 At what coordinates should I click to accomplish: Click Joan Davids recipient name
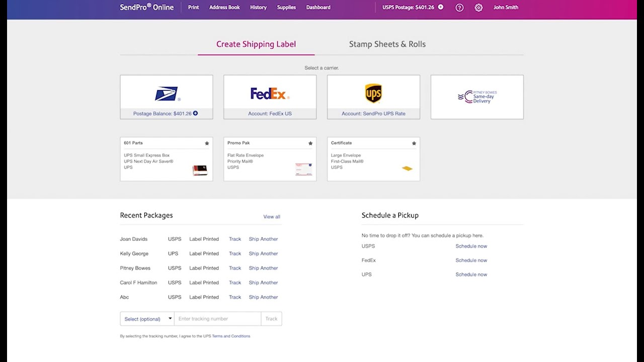[x=134, y=239]
